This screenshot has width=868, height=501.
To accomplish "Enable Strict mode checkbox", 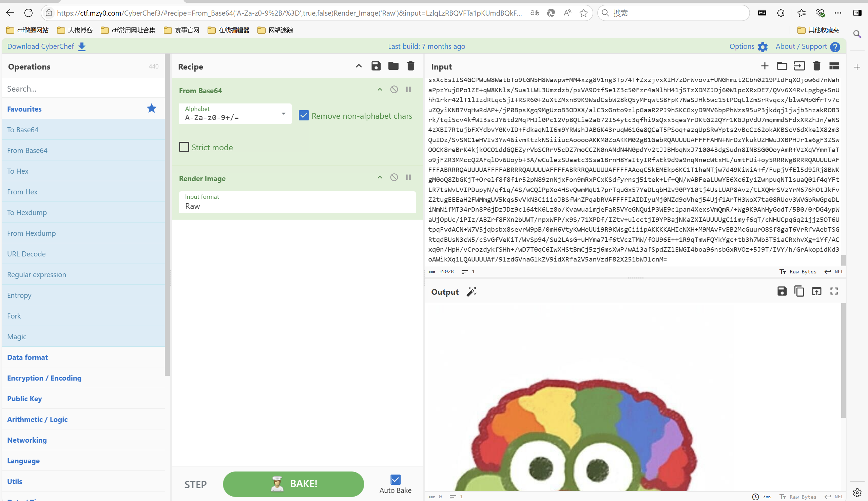I will coord(184,147).
